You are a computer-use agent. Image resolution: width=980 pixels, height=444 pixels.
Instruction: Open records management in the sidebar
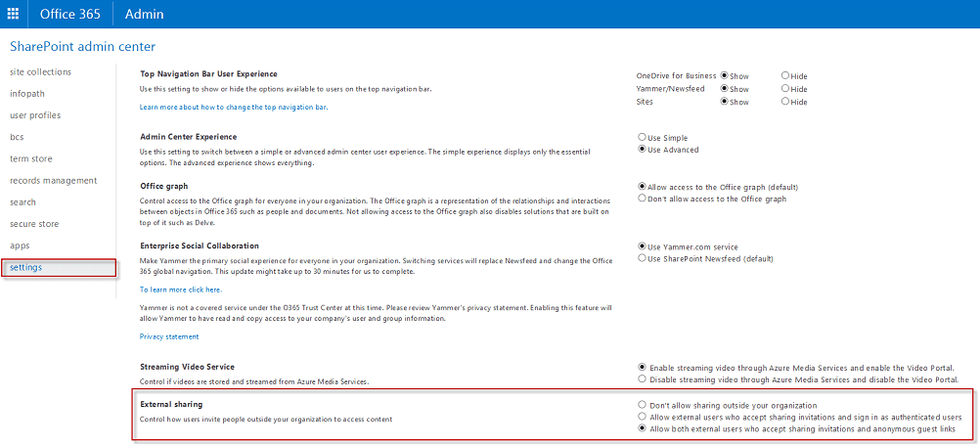pos(53,181)
